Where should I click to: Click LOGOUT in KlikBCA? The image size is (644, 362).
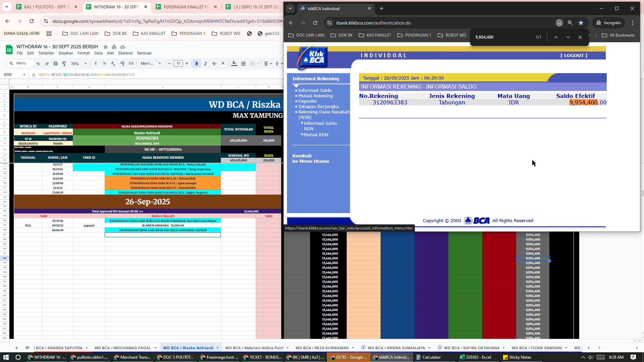tap(574, 56)
